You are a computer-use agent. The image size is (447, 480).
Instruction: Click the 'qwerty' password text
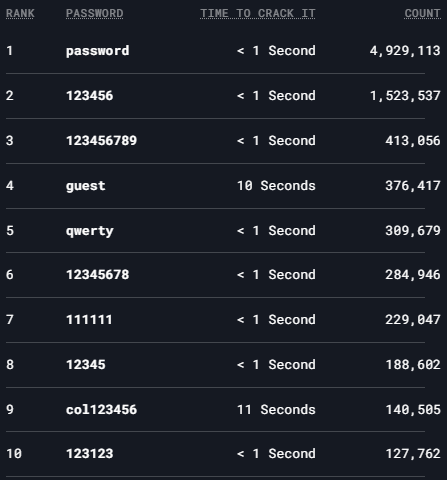click(x=90, y=231)
